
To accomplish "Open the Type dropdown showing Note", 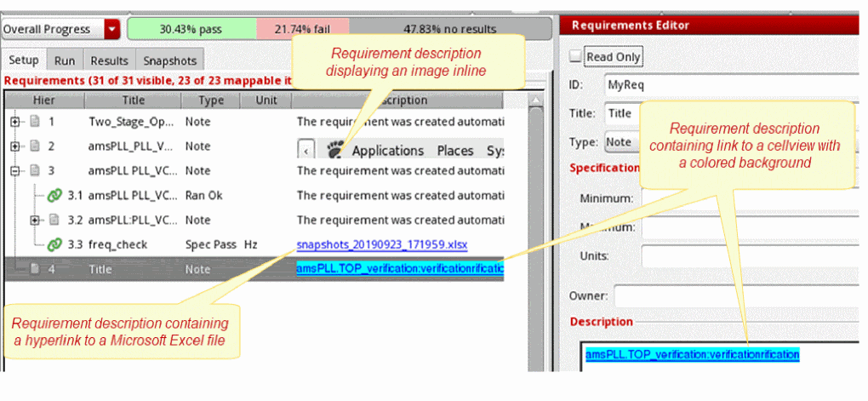I will pyautogui.click(x=622, y=142).
